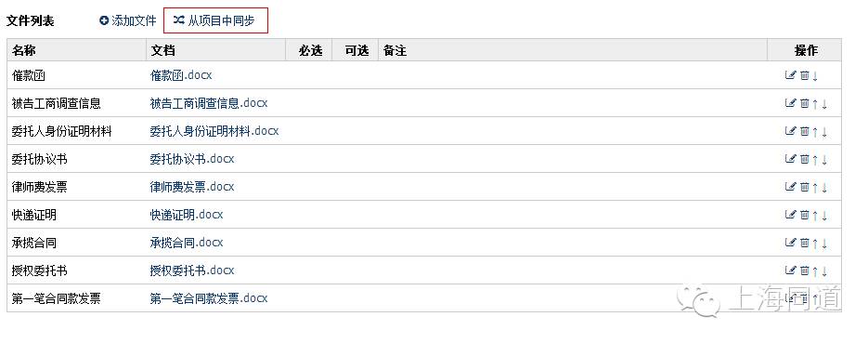Screen dimensions: 868x343
Task: Move 授权委托书 row down
Action: [x=824, y=271]
